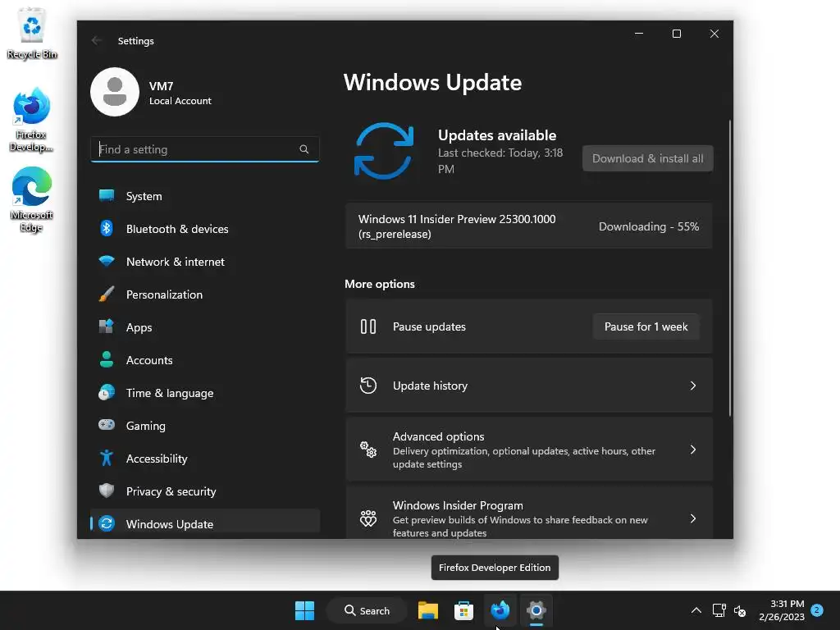Click the VM7 user avatar
Viewport: 840px width, 630px height.
115,92
